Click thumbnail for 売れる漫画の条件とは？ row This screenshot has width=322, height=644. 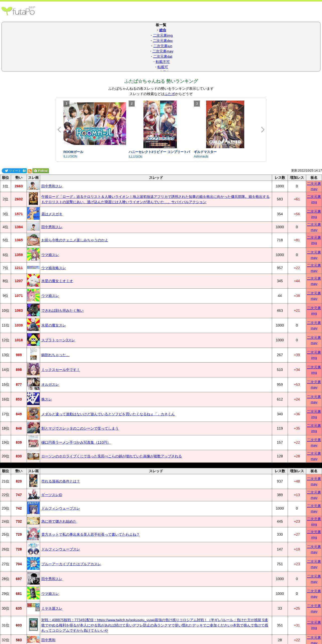click(x=33, y=481)
